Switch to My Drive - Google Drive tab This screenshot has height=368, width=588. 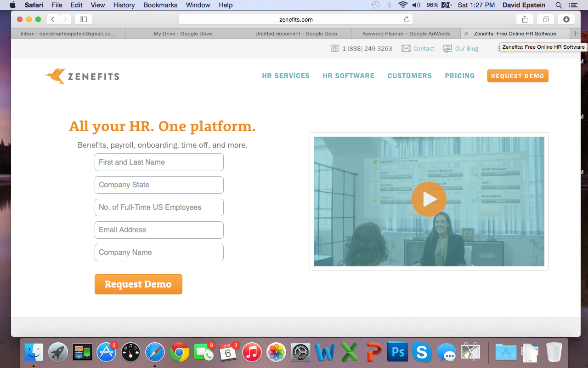pyautogui.click(x=182, y=34)
